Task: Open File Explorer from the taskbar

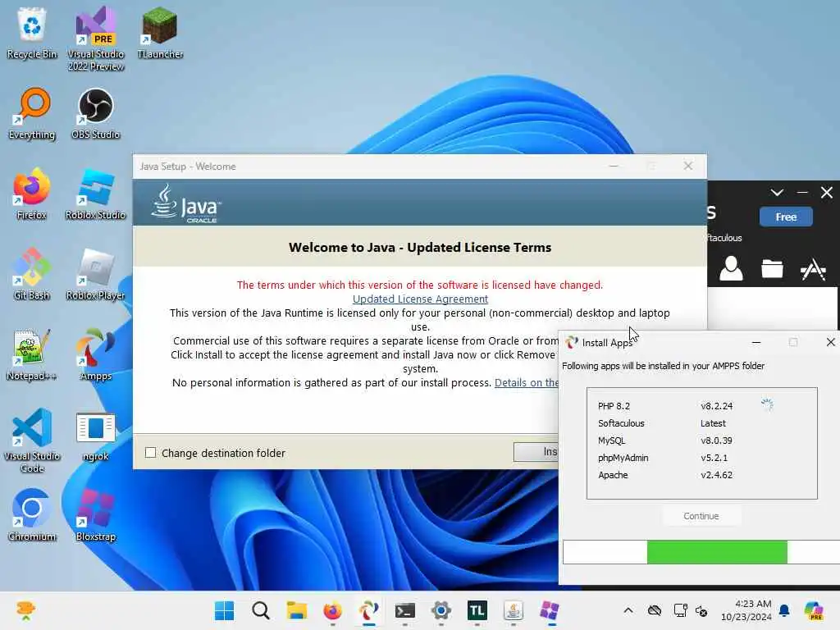Action: (296, 610)
